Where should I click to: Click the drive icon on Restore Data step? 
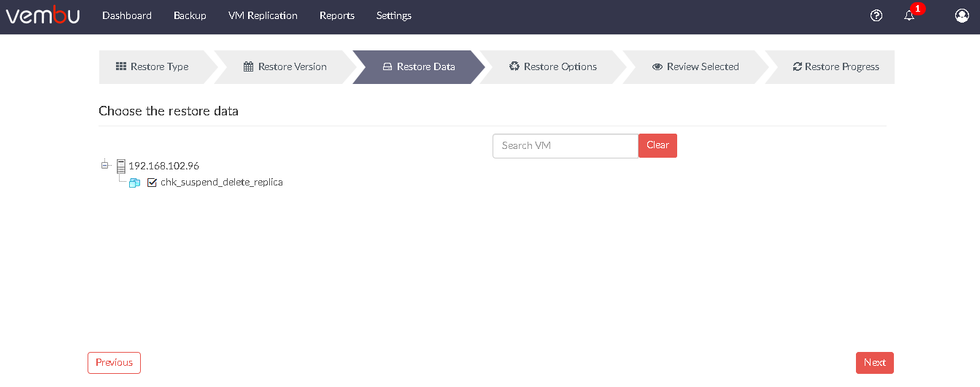click(x=387, y=66)
